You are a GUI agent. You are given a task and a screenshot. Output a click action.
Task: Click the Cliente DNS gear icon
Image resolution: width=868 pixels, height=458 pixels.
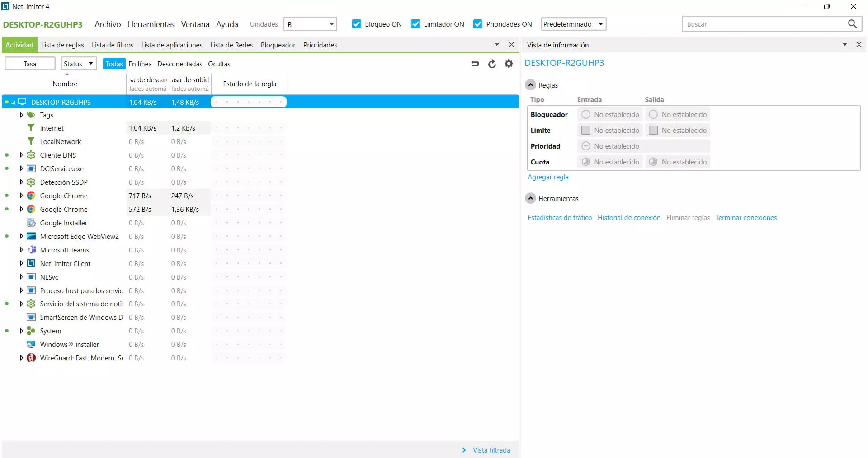point(31,155)
